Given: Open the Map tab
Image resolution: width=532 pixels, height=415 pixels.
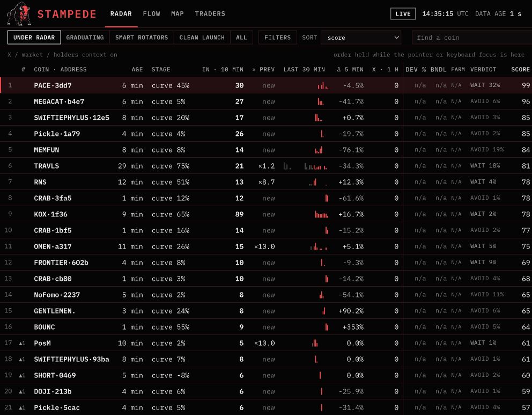Looking at the screenshot, I should [178, 13].
